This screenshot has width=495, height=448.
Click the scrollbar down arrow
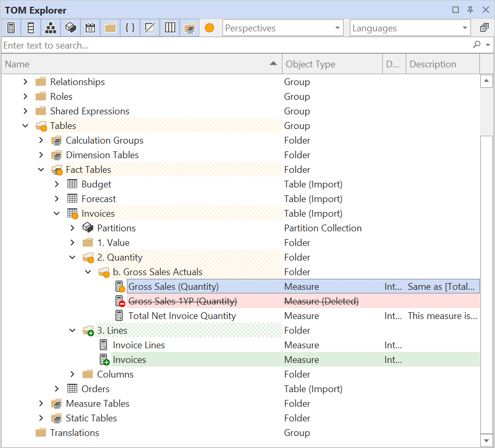(487, 440)
